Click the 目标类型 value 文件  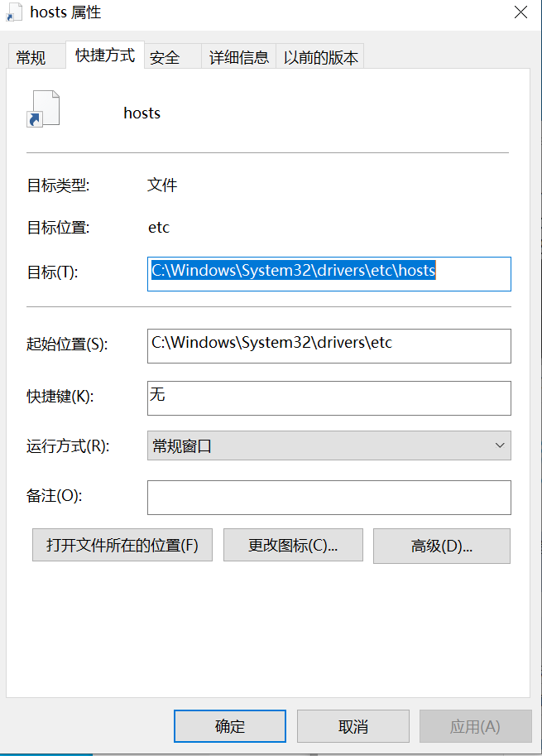(x=162, y=185)
